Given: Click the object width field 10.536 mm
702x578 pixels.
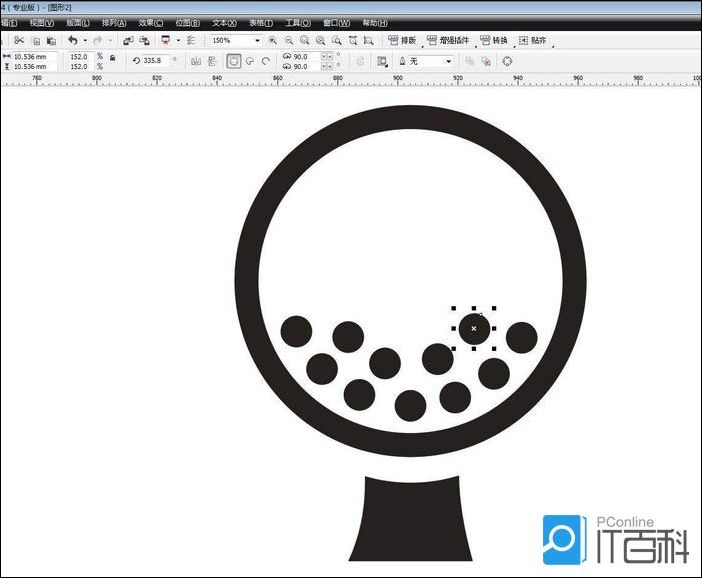Looking at the screenshot, I should (x=34, y=57).
